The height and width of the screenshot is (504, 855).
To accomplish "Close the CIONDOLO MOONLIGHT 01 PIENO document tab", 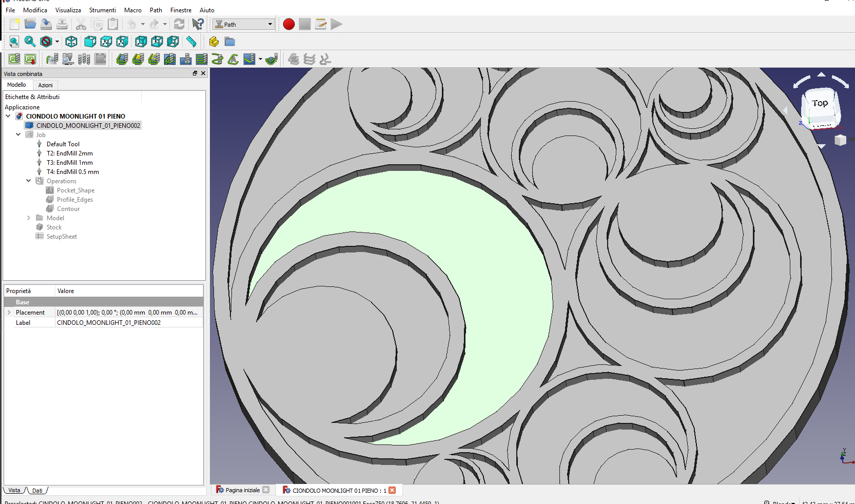I will click(x=392, y=490).
